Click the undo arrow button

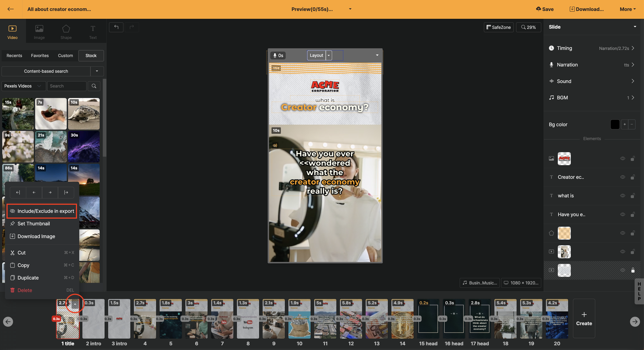coord(116,27)
